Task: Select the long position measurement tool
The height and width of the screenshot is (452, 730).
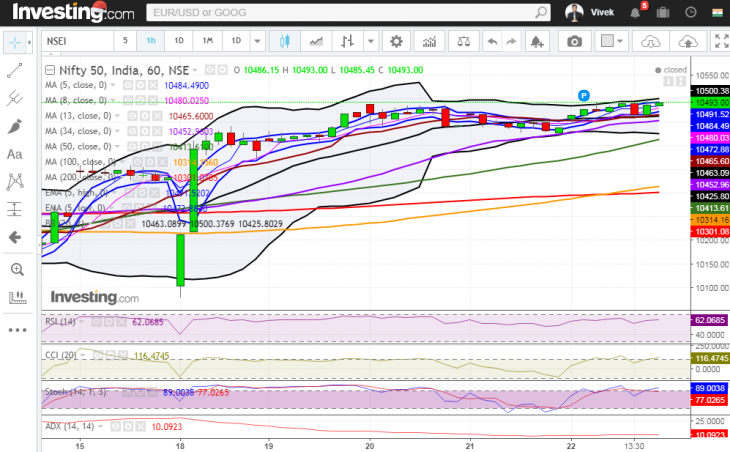Action: pyautogui.click(x=14, y=209)
